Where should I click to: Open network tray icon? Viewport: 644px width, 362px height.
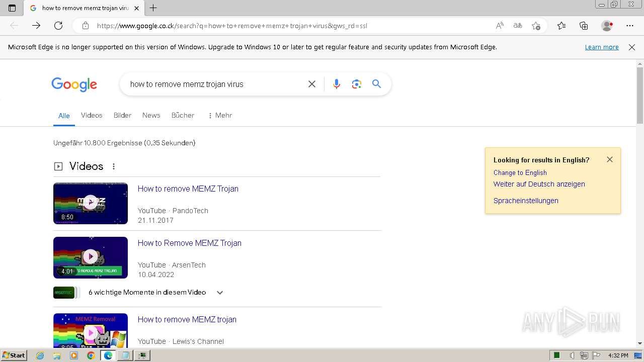pyautogui.click(x=584, y=355)
